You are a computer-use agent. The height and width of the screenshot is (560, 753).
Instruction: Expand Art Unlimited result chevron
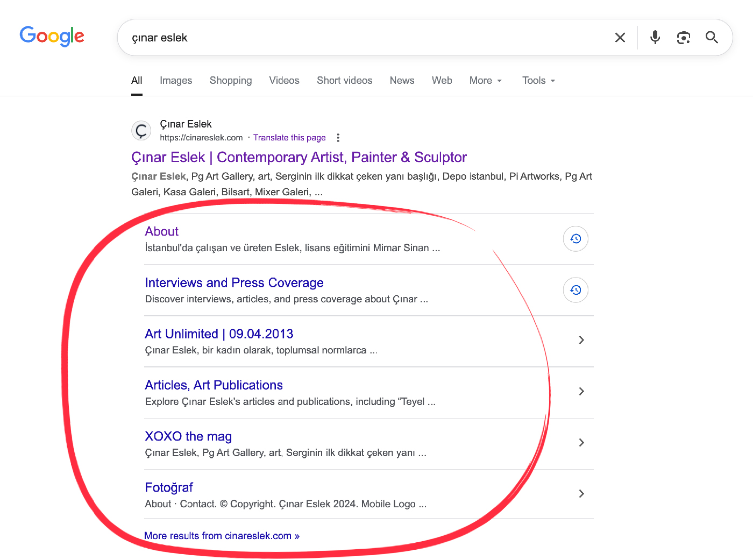[581, 340]
